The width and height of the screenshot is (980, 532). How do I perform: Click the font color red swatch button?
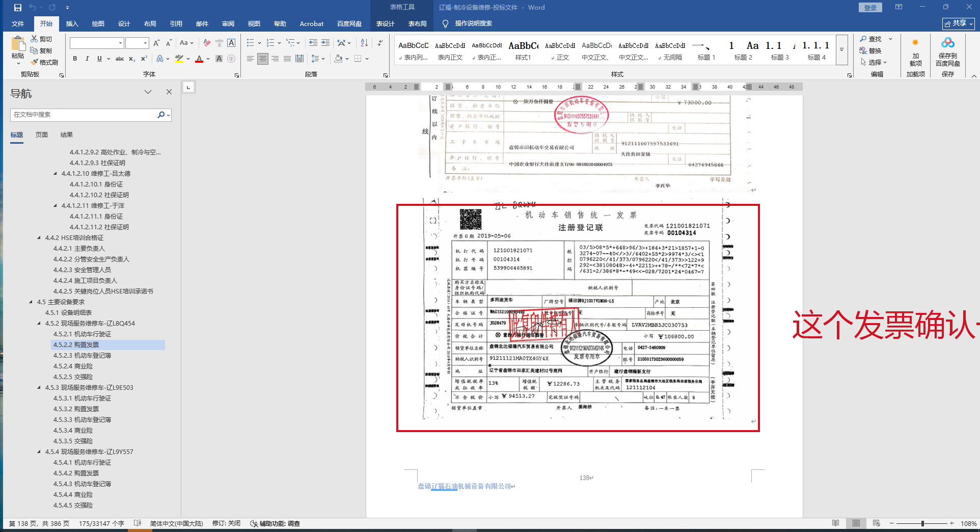click(x=199, y=59)
